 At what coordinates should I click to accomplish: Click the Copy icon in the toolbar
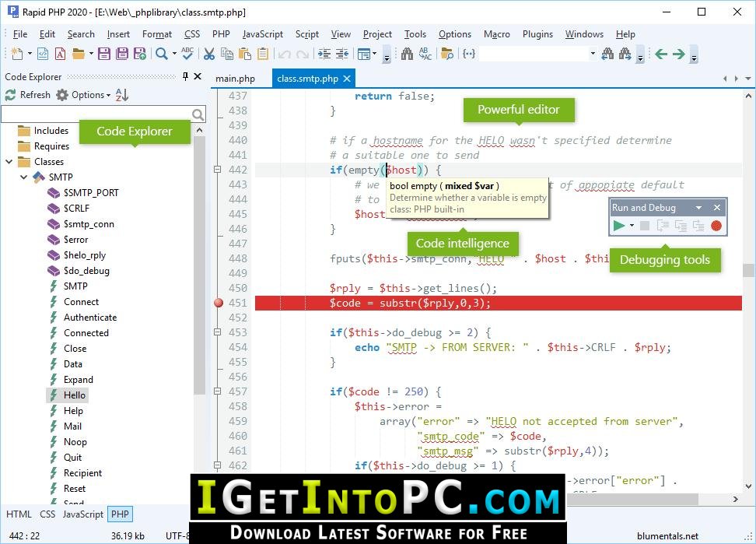point(226,54)
